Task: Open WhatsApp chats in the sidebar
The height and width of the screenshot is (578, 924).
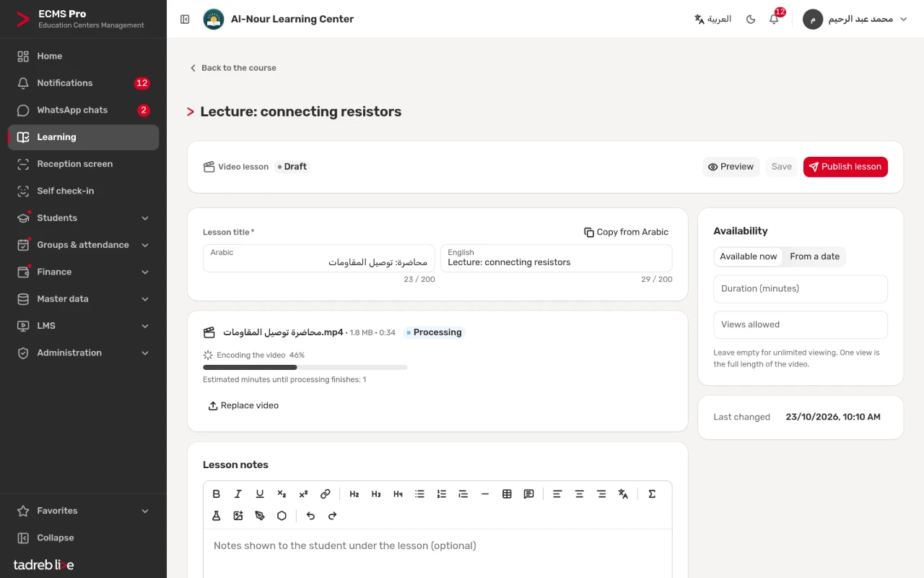Action: (83, 111)
